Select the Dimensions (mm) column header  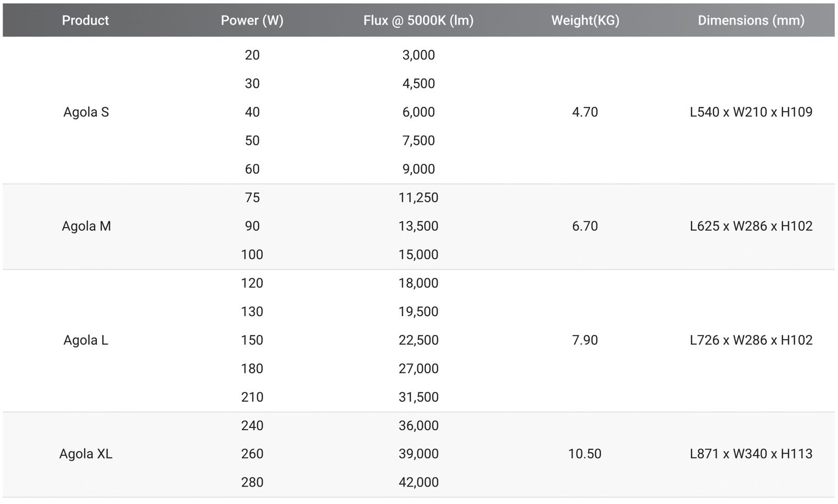pyautogui.click(x=751, y=20)
